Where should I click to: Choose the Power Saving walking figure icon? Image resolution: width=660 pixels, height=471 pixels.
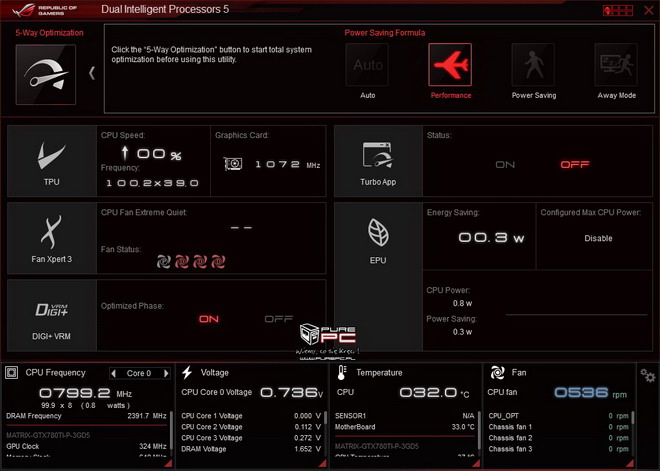[533, 65]
